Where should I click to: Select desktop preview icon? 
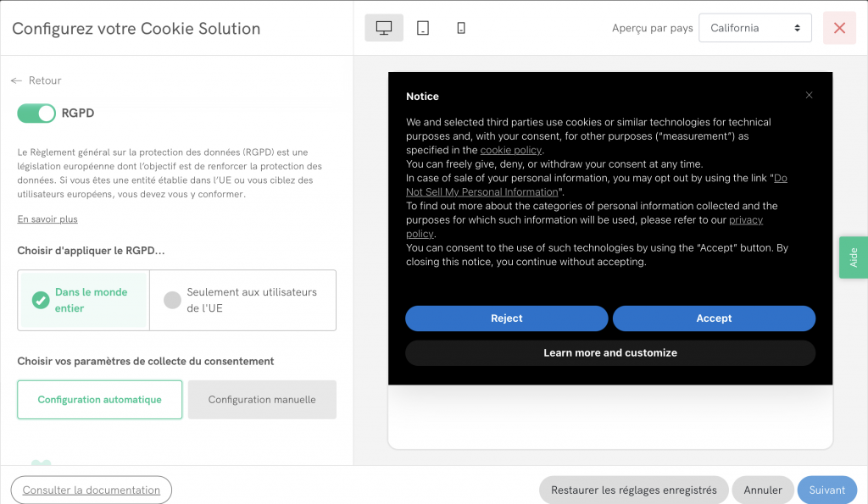tap(384, 28)
